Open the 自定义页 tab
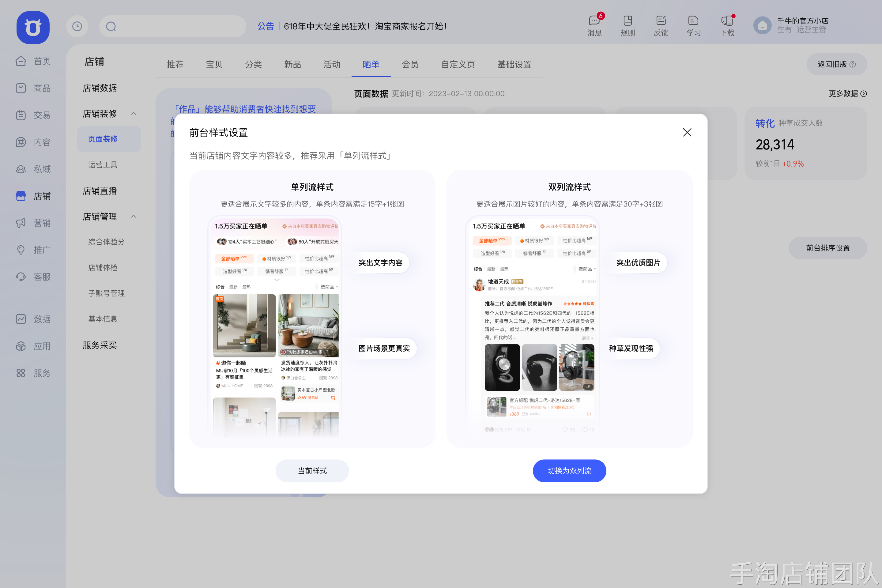 coord(458,65)
